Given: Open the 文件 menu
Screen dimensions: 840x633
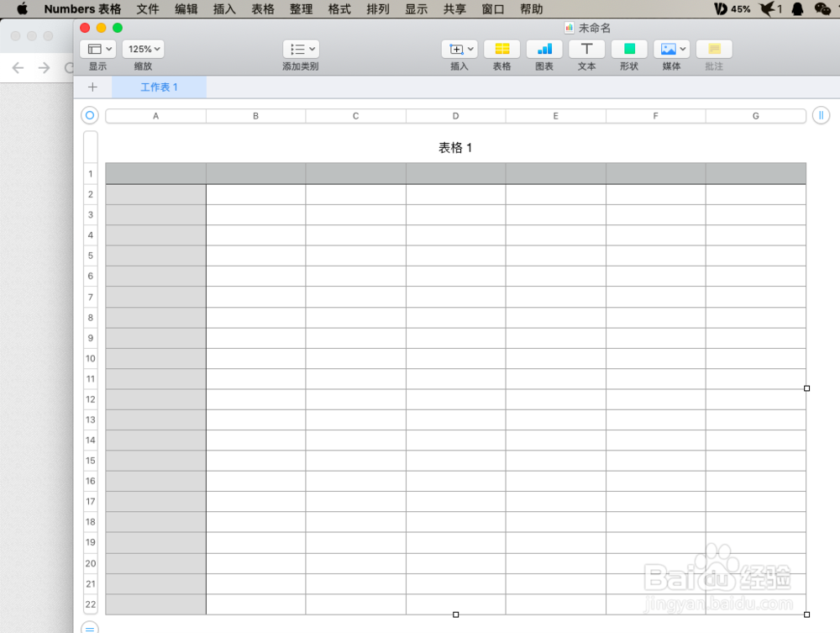Looking at the screenshot, I should coord(148,8).
